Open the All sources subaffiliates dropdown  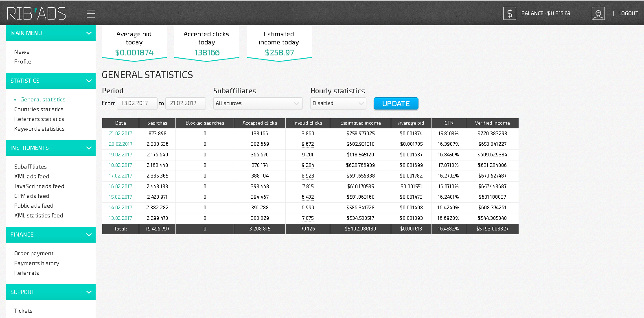tap(258, 103)
